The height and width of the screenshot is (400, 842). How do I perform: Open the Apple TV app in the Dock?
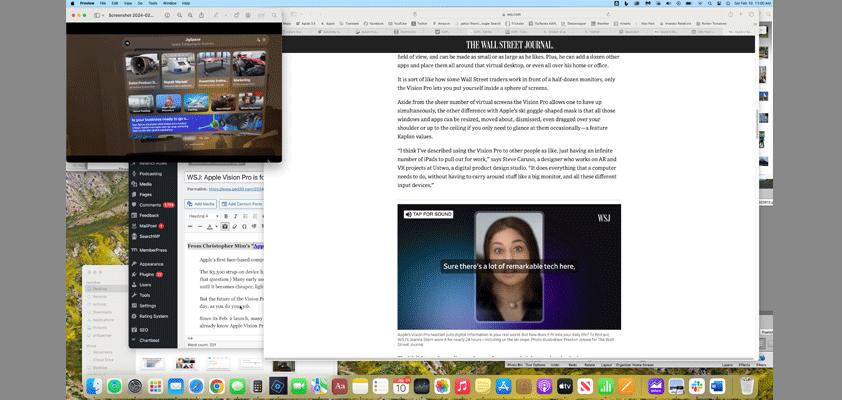[x=564, y=386]
